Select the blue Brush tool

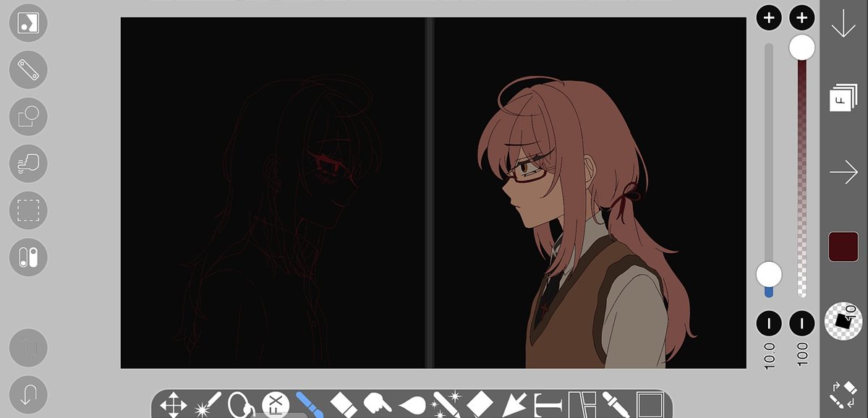tap(309, 404)
